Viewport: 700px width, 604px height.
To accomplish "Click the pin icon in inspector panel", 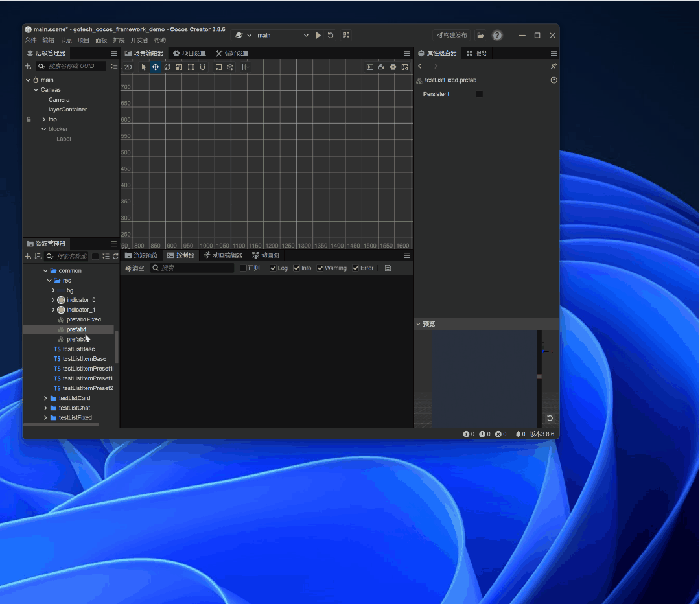I will tap(553, 66).
